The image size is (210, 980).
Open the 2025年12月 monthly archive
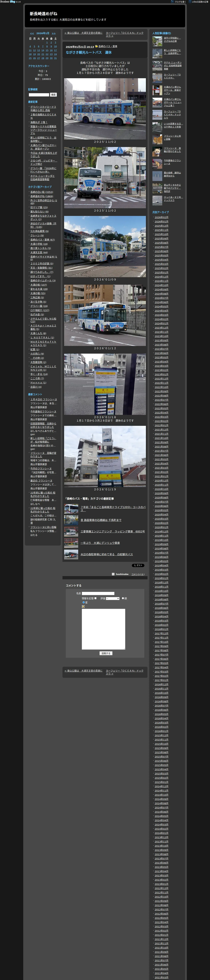tap(161, 226)
